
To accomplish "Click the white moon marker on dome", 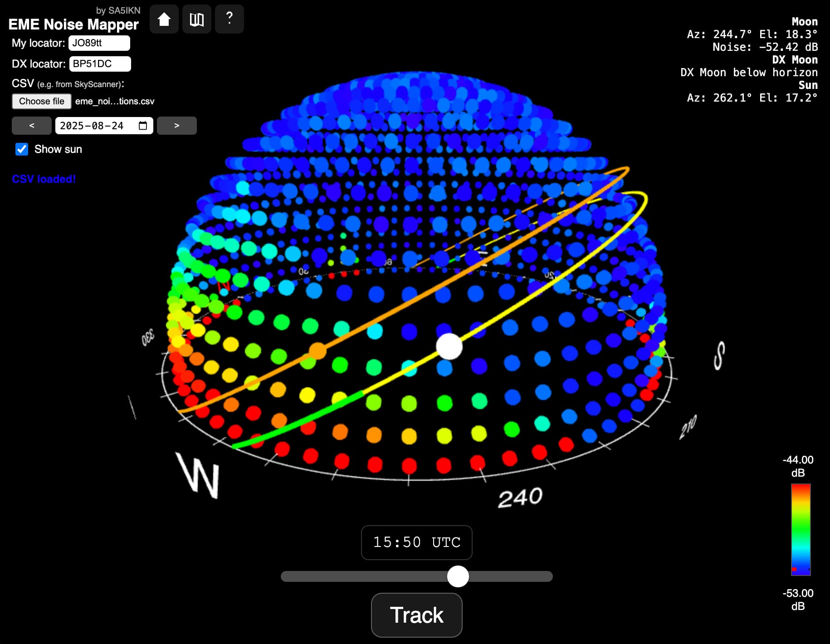I will pyautogui.click(x=449, y=346).
